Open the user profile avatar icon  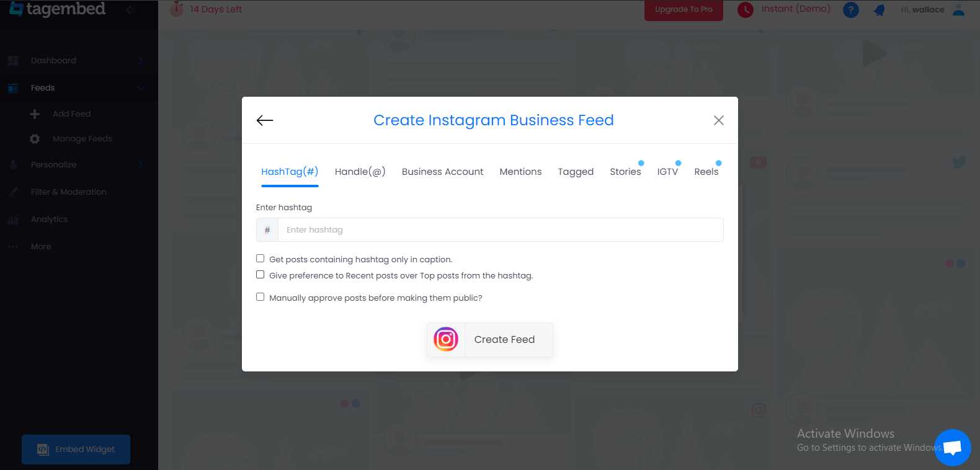tap(959, 9)
